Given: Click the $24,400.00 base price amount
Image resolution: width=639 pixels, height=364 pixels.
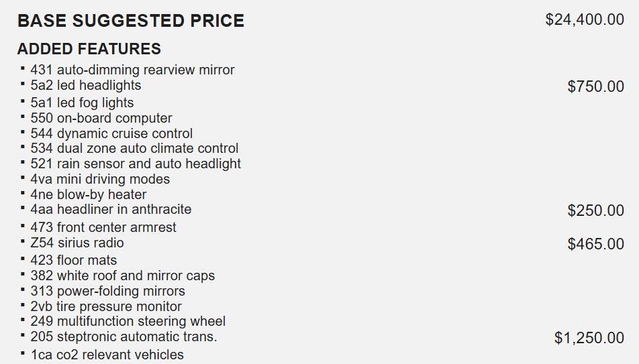Looking at the screenshot, I should click(x=585, y=19).
